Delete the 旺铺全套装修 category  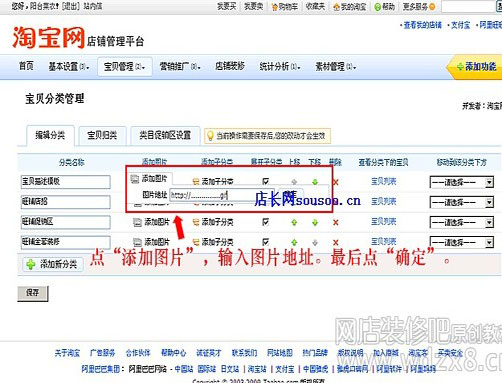pyautogui.click(x=336, y=242)
